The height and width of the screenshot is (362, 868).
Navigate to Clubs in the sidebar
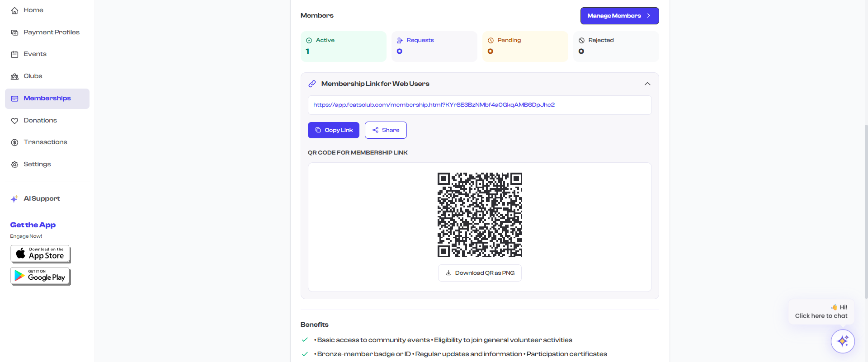click(x=47, y=76)
